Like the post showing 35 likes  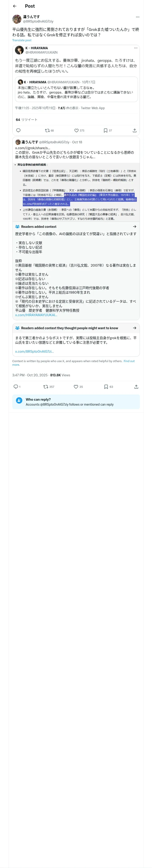pos(76,386)
